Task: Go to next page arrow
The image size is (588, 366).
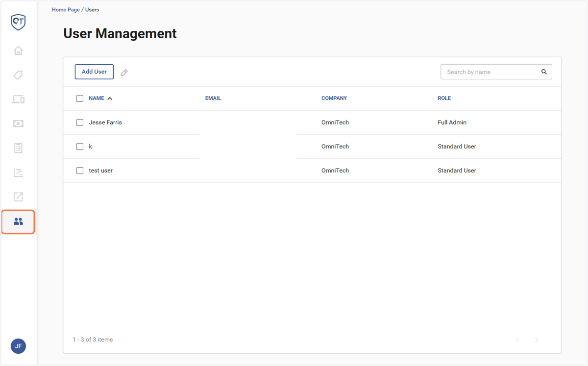Action: [x=537, y=340]
